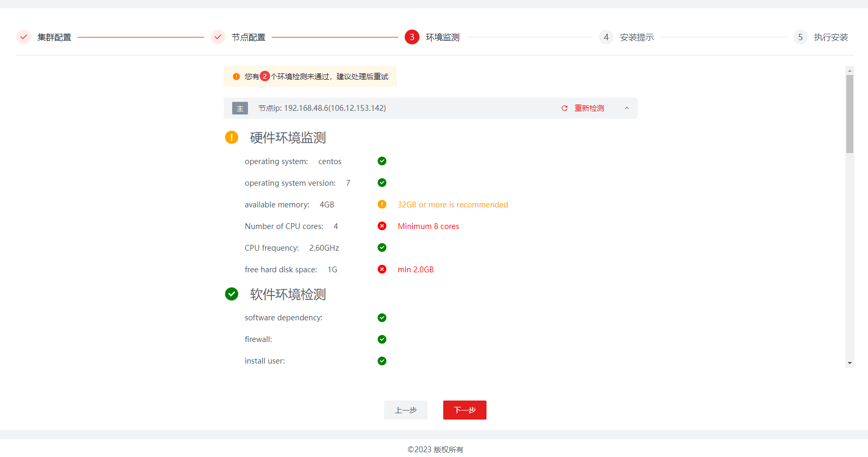Click the orange warning icon beside 硬件环境监测
868x457 pixels.
click(x=232, y=137)
